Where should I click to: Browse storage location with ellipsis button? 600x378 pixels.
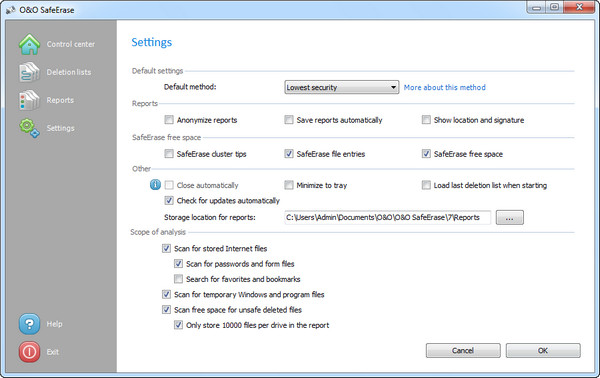click(510, 217)
